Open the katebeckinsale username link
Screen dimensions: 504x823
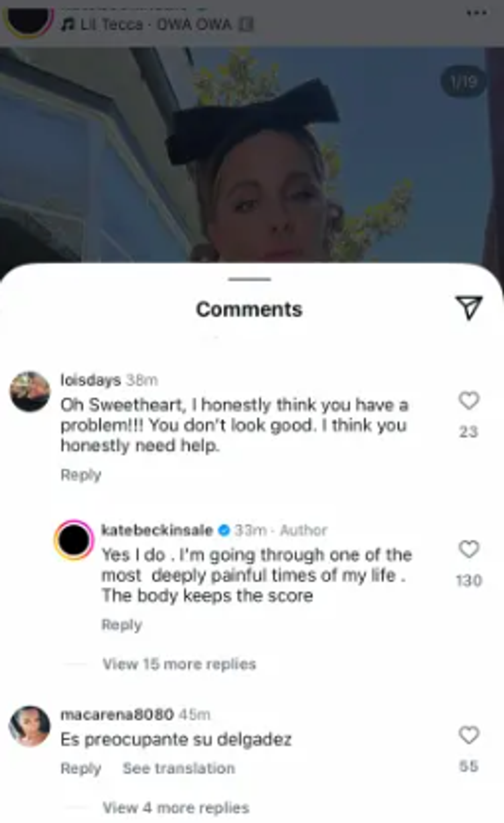coord(157,530)
